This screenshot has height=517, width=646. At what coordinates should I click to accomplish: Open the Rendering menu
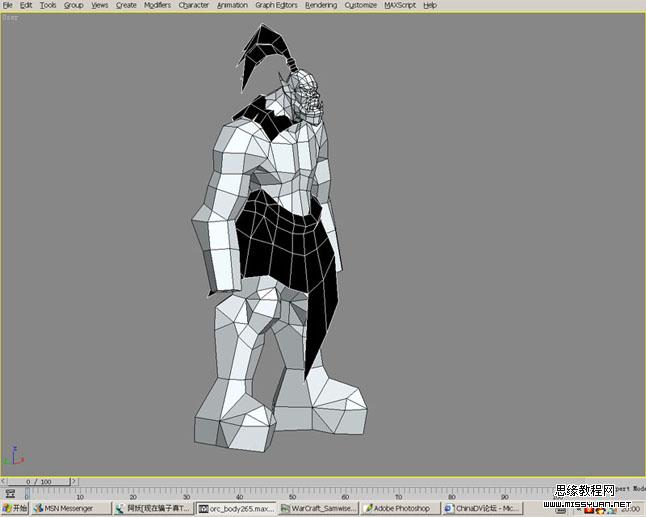(x=321, y=5)
